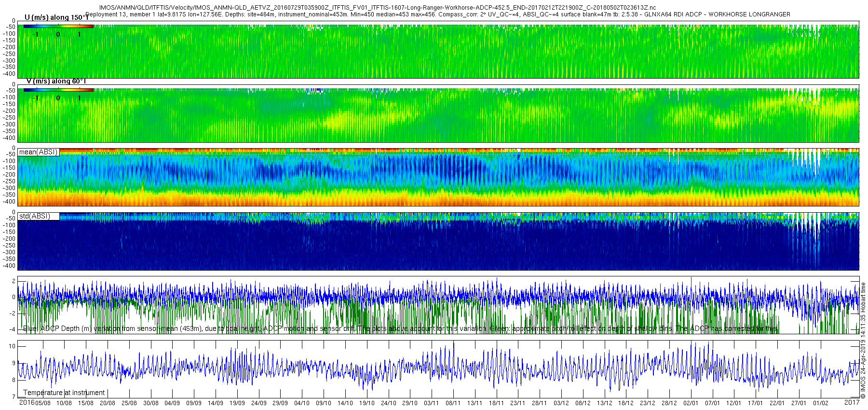Click the '08/11' date tick label

click(453, 403)
